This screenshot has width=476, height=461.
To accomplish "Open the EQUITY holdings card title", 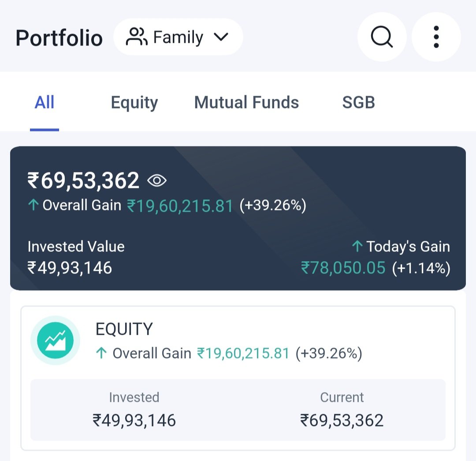I will click(124, 329).
